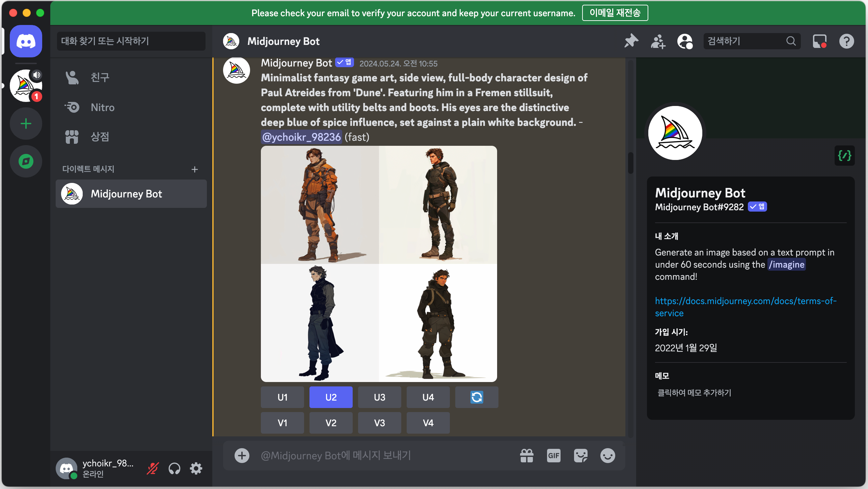Open the emoji picker
The width and height of the screenshot is (868, 489).
pos(607,456)
